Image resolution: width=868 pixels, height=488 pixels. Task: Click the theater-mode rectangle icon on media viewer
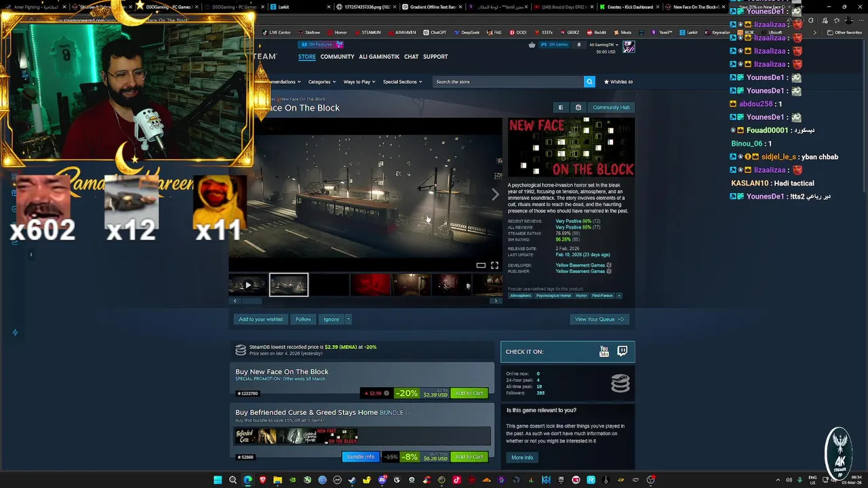tap(481, 265)
